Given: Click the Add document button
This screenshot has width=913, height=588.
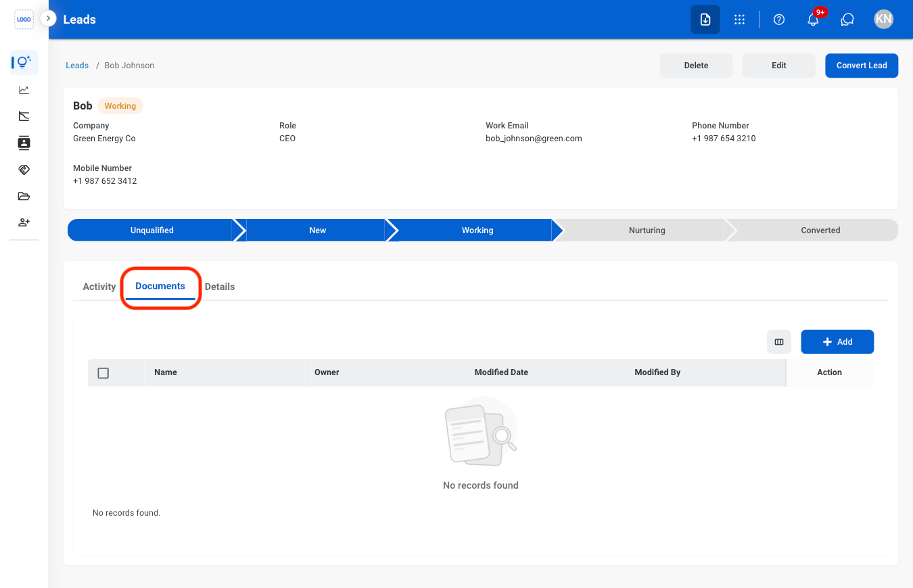Looking at the screenshot, I should (x=837, y=342).
